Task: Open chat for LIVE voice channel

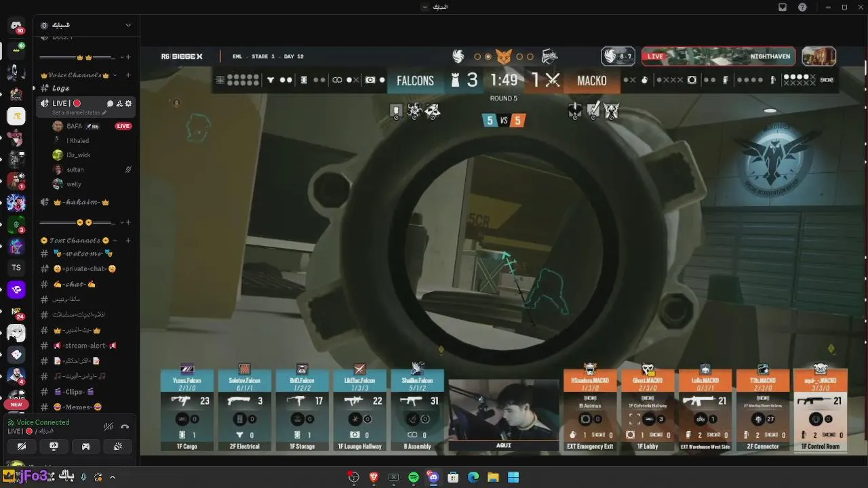Action: click(110, 103)
